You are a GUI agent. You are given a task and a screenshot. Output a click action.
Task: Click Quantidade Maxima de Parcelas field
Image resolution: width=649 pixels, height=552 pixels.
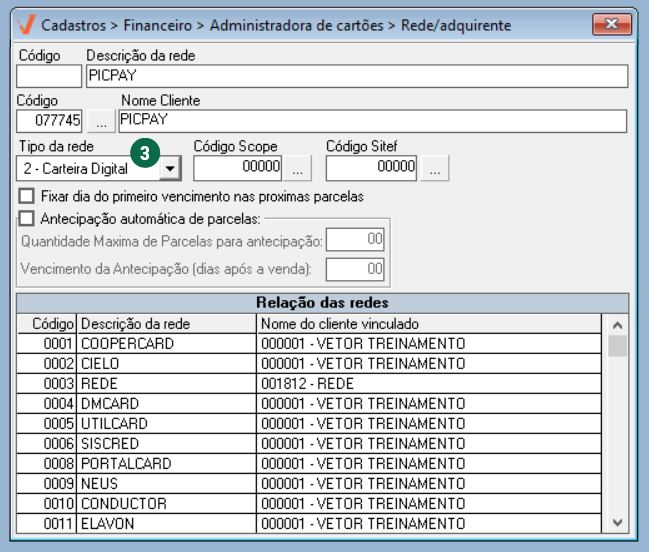(355, 239)
